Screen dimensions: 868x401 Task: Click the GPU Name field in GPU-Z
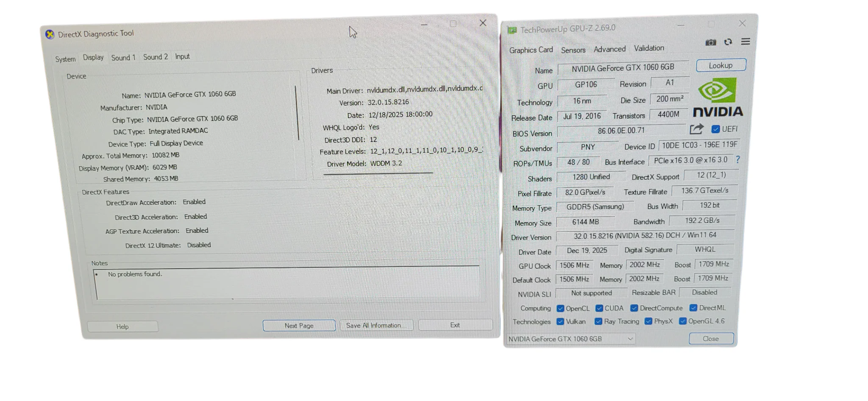[623, 68]
